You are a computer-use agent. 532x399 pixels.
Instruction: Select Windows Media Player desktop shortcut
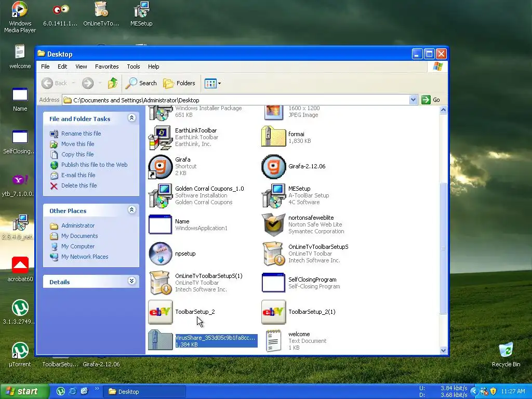20,17
